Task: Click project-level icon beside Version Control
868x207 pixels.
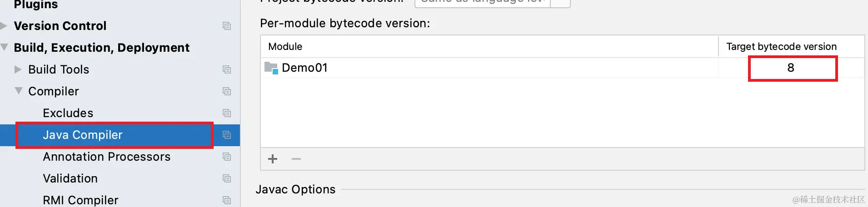Action: coord(227,26)
